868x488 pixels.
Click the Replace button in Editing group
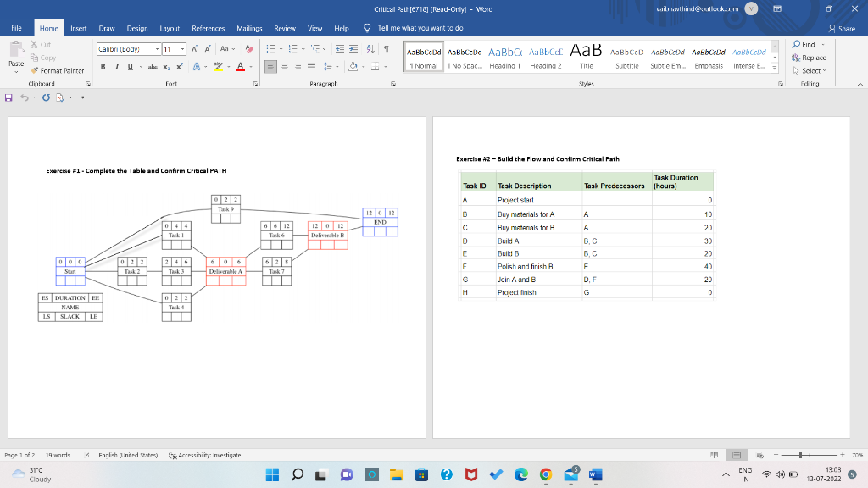click(x=810, y=58)
